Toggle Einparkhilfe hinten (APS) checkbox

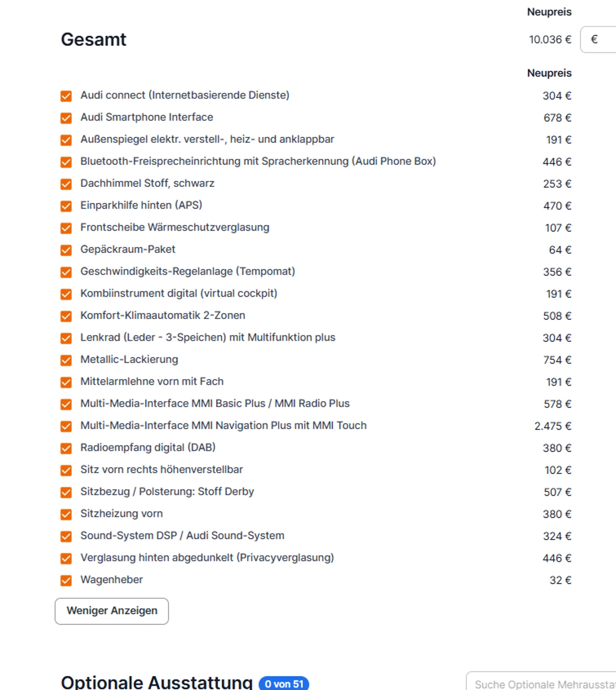tap(66, 206)
